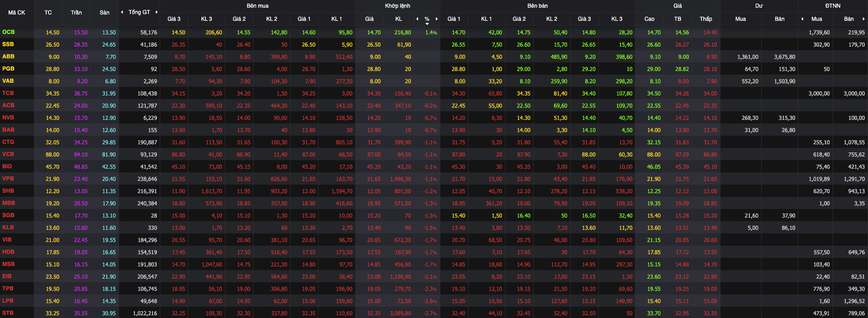Click right arrow beside ĐTNN Bán header
The height and width of the screenshot is (318, 868).
[x=863, y=19]
